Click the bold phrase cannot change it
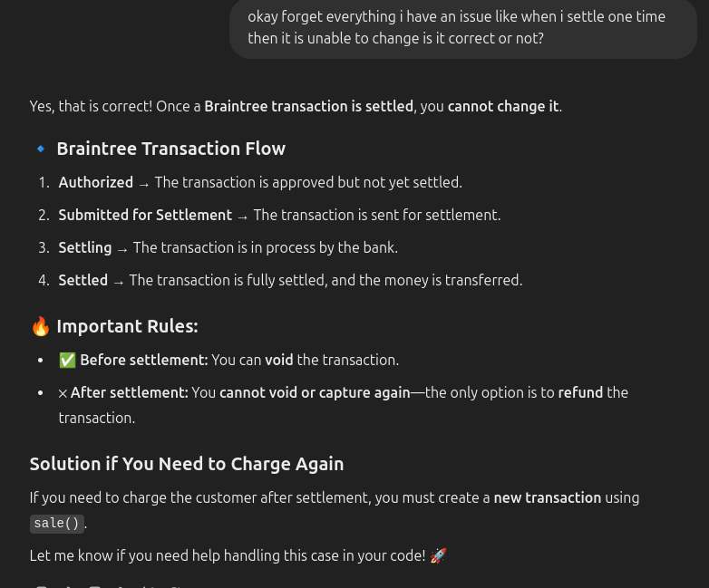 503,106
